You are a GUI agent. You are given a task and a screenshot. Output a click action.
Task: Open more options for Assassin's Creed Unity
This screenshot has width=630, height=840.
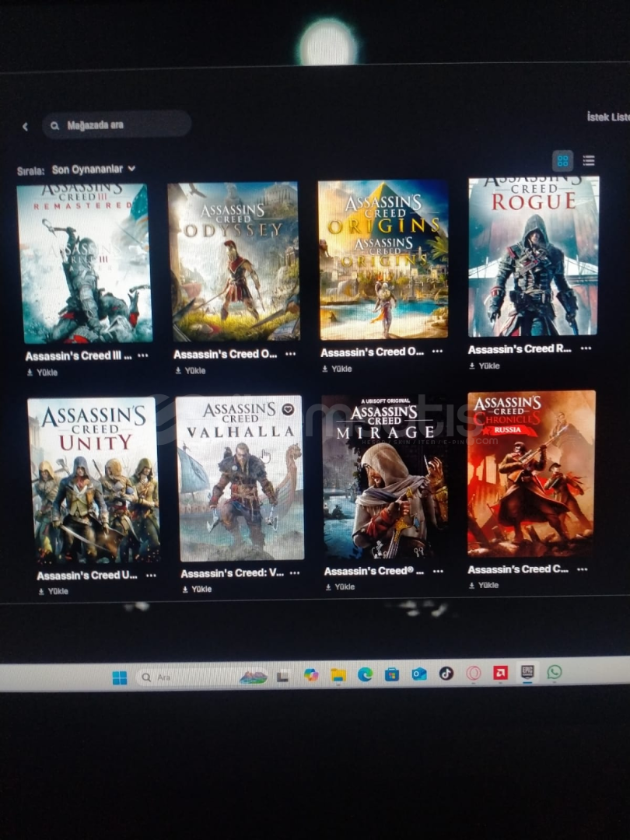pyautogui.click(x=151, y=576)
